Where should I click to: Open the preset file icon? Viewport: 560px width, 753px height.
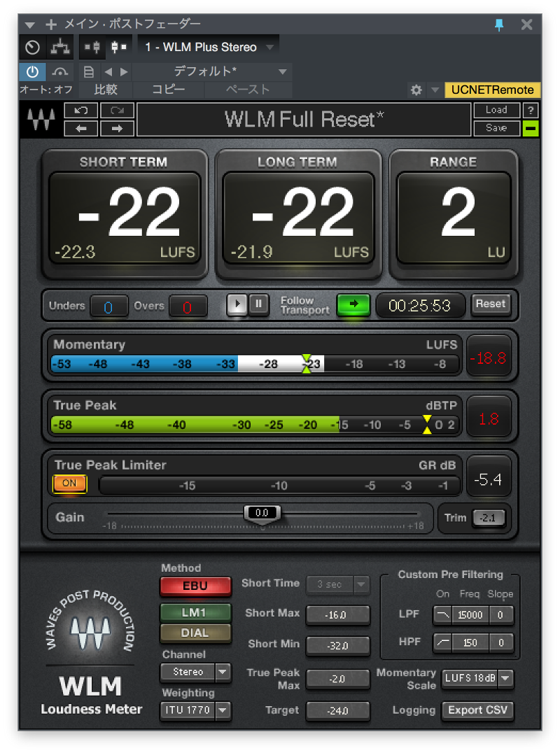(89, 72)
